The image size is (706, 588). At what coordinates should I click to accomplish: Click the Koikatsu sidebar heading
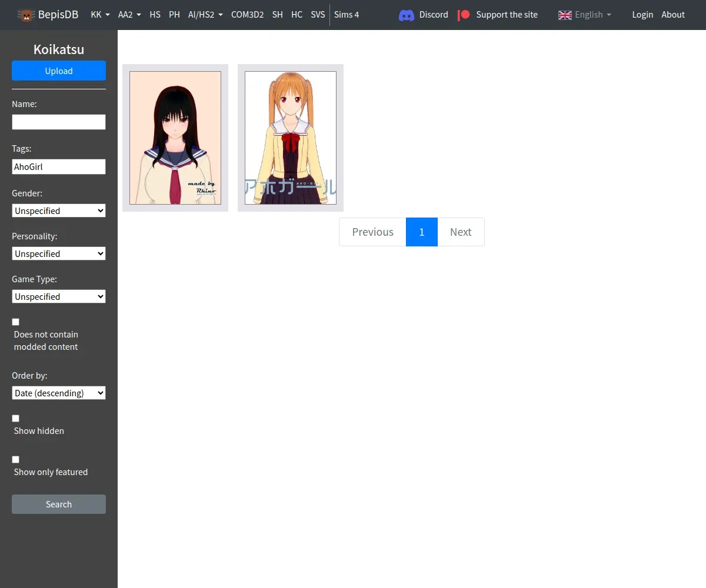59,49
